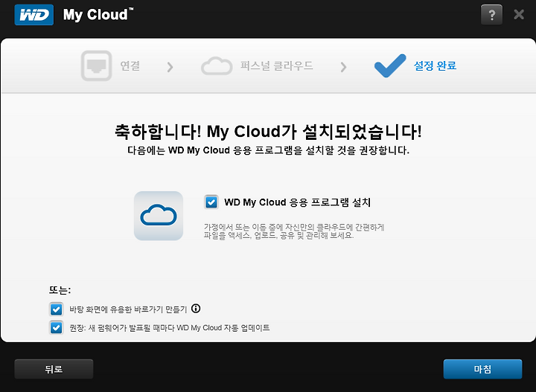Select the 설정 완료 step
Screen dimensions: 536x392
click(435, 65)
